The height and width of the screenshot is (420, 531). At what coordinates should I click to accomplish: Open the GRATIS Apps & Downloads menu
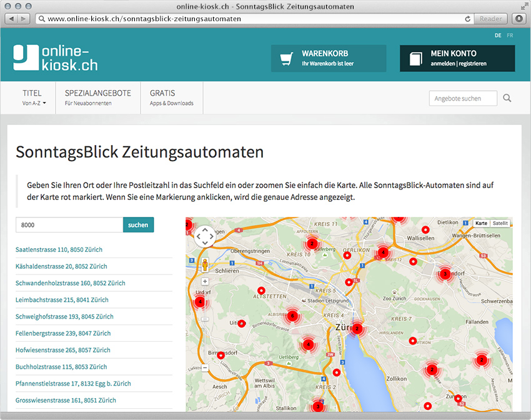172,97
